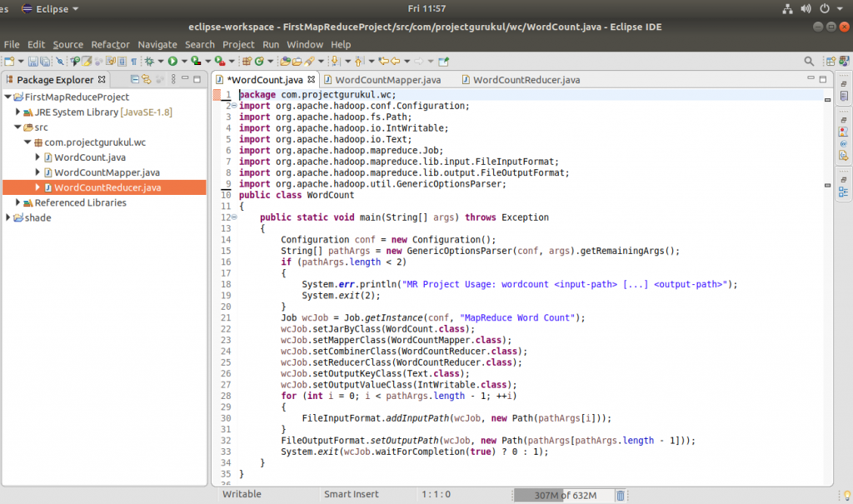853x504 pixels.
Task: Open the Debug launch icon
Action: point(151,60)
